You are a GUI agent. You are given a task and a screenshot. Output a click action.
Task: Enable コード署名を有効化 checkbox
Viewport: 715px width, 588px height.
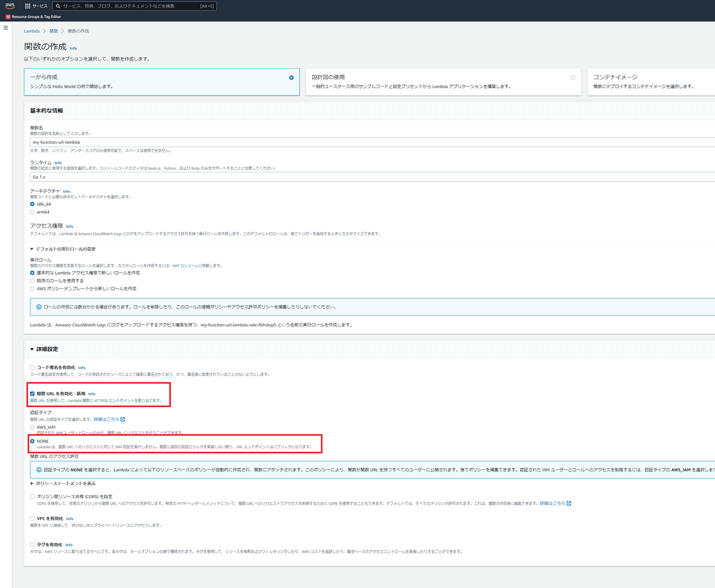pos(32,368)
